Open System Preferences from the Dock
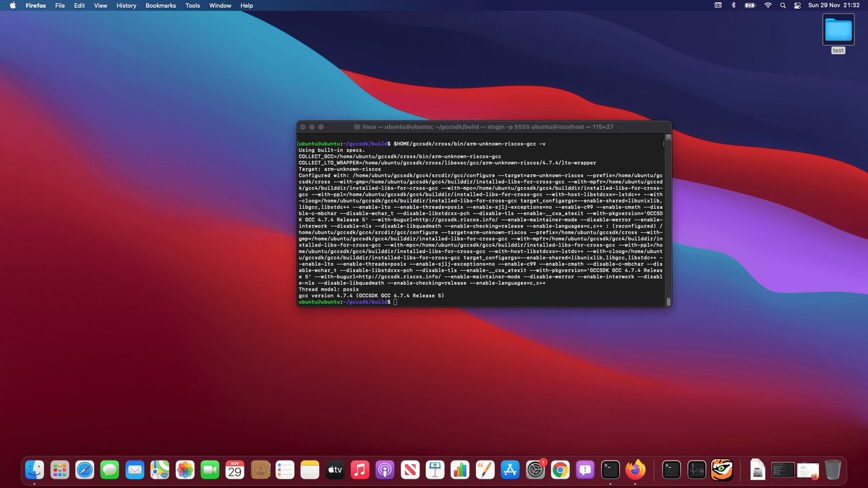This screenshot has width=868, height=488. [536, 469]
